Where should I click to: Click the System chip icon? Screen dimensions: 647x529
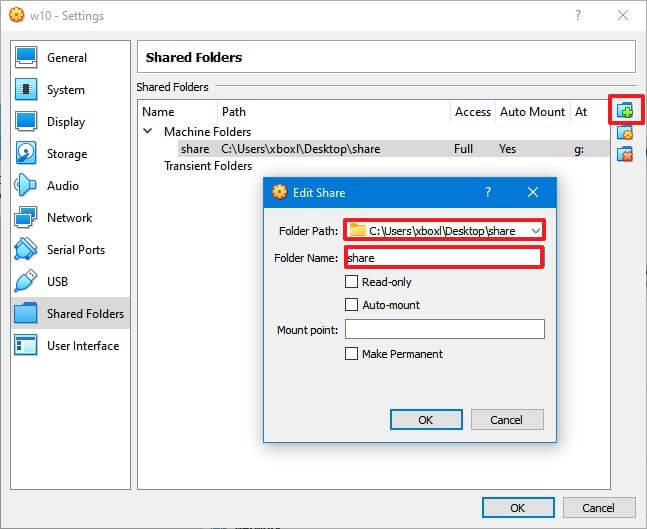(x=26, y=89)
